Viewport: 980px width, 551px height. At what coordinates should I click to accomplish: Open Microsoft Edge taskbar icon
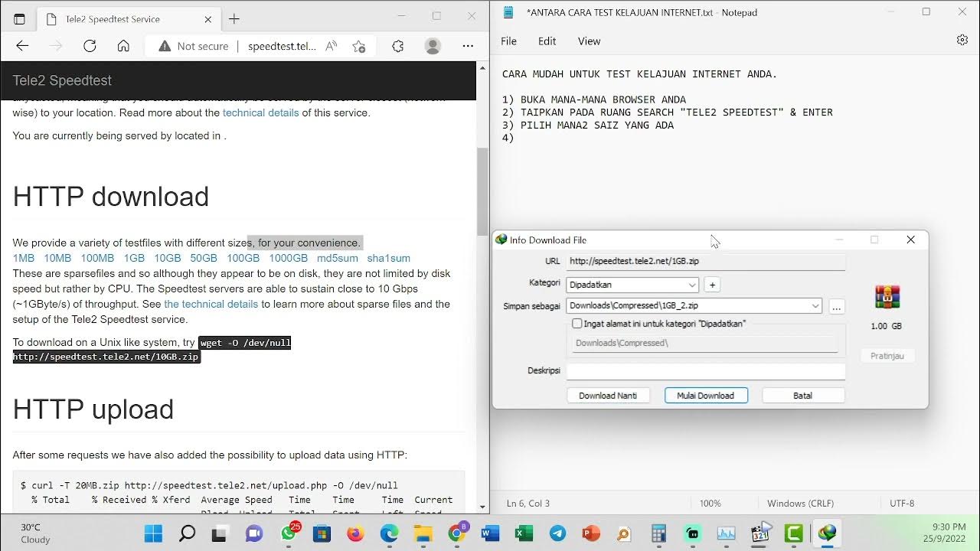tap(389, 533)
